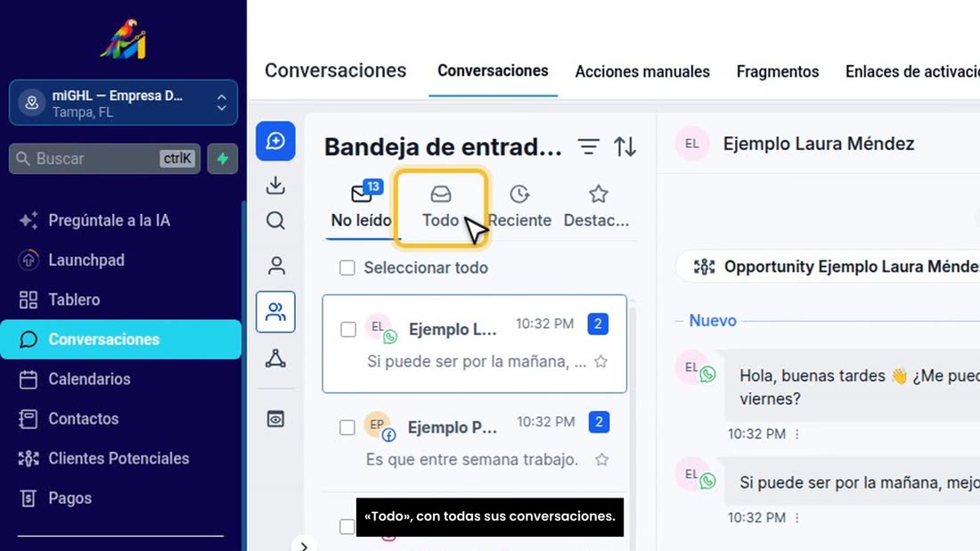The width and height of the screenshot is (980, 551).
Task: Click the team people icon in rail
Action: point(275,311)
